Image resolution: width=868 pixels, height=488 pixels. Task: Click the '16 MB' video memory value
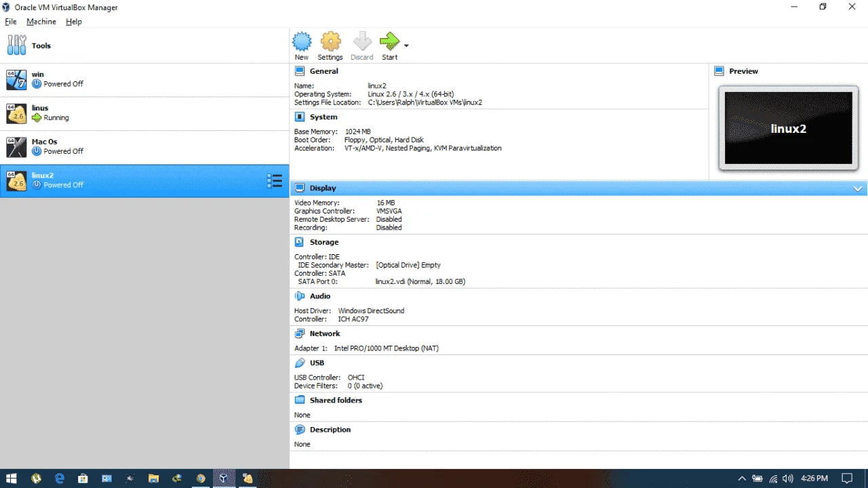[386, 203]
